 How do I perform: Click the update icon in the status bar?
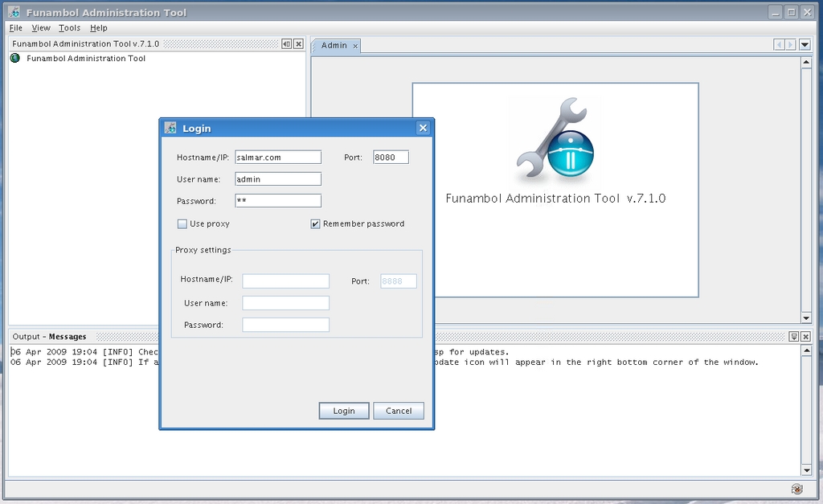pyautogui.click(x=796, y=488)
